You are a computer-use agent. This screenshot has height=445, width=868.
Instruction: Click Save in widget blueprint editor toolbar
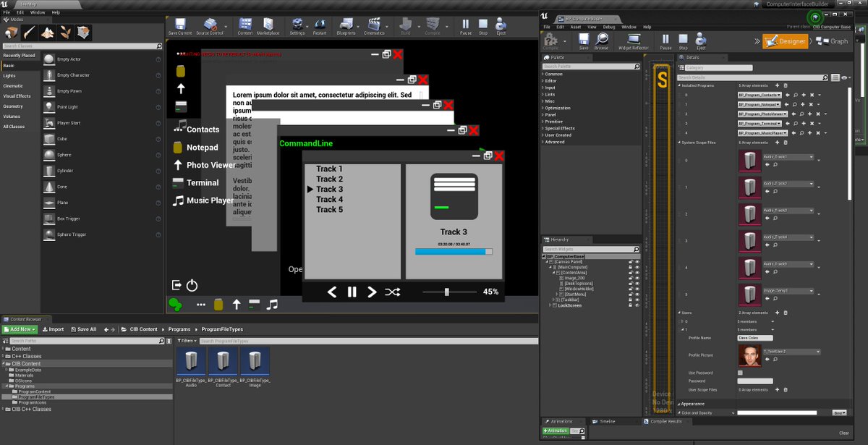[x=583, y=41]
